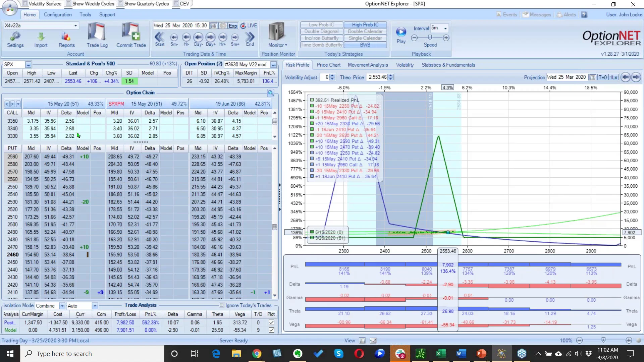This screenshot has height=362, width=644.
Task: Toggle the CEV checkbox
Action: tap(176, 4)
